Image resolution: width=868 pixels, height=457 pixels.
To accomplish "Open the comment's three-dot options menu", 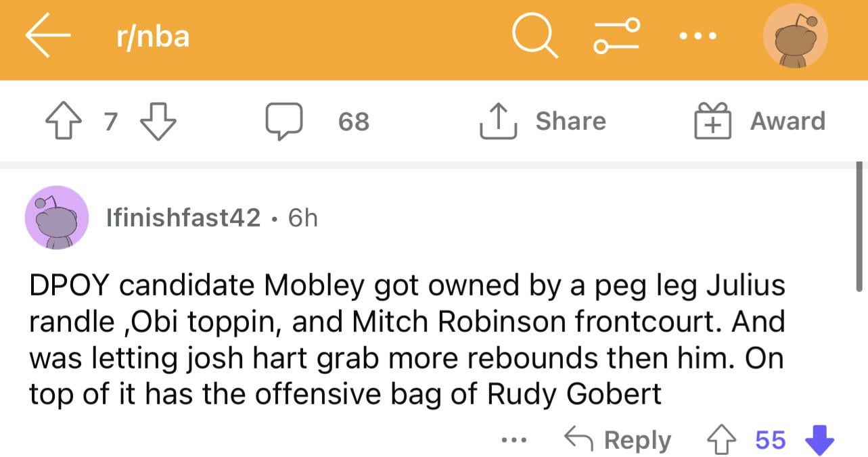I will 513,440.
